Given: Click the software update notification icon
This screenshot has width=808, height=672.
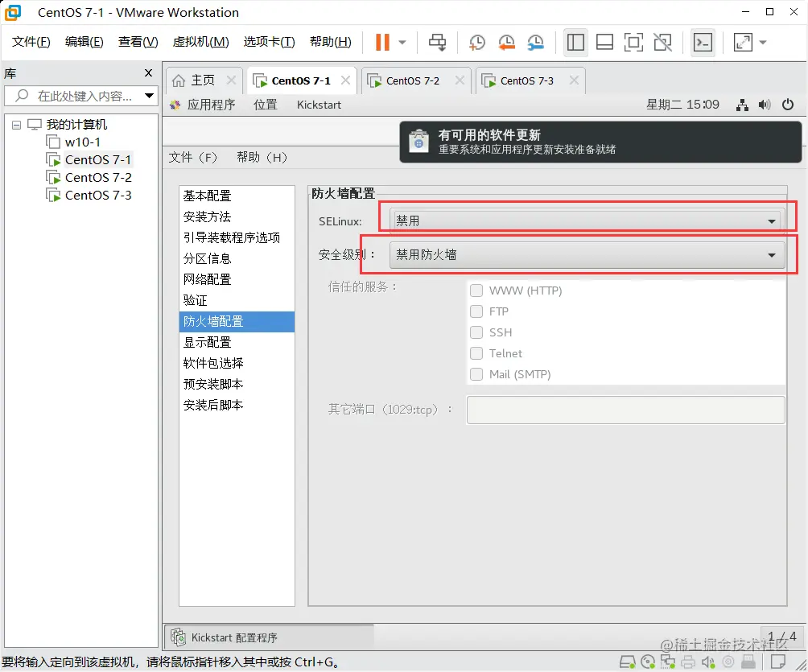Looking at the screenshot, I should [418, 141].
